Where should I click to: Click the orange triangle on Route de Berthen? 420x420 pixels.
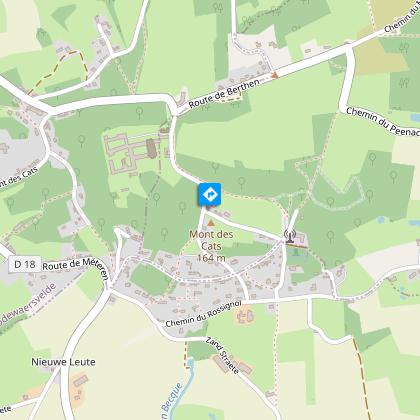[275, 75]
